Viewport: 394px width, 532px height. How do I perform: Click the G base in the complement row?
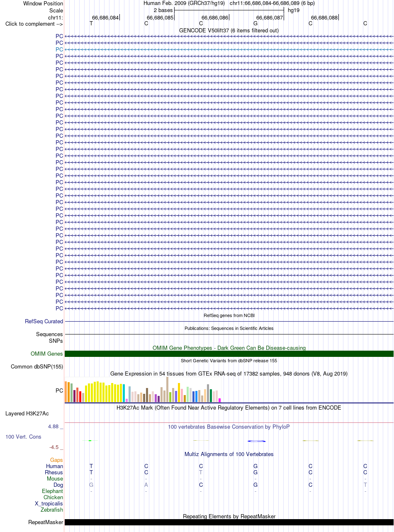(255, 24)
